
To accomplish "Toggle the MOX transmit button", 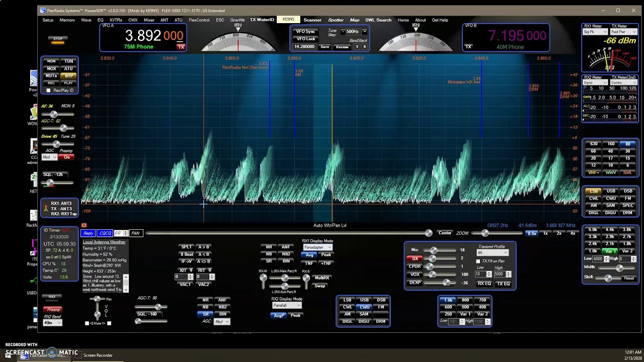I will click(x=51, y=68).
